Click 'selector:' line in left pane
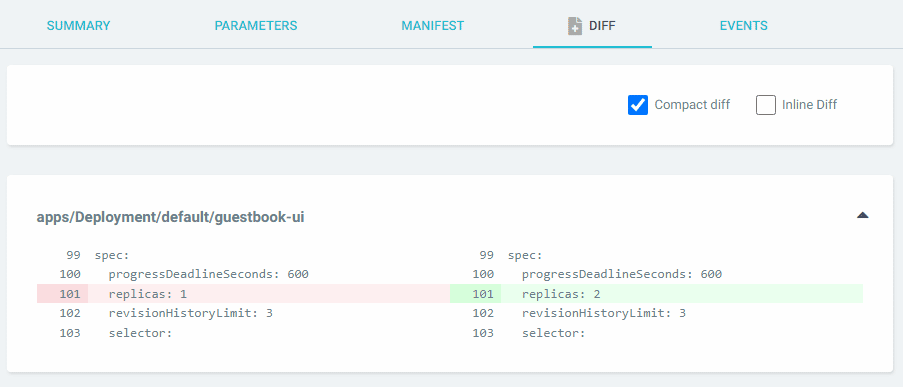Viewport: 903px width, 387px height. point(141,333)
